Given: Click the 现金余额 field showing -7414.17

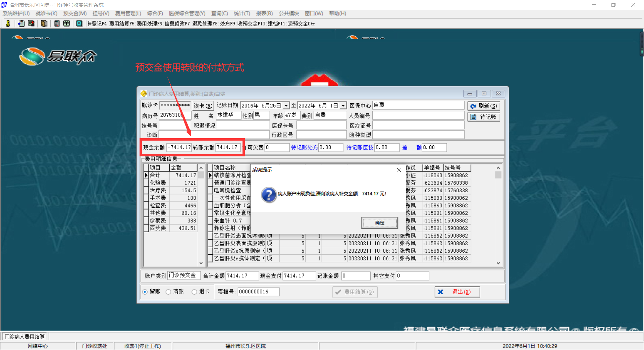Looking at the screenshot, I should (179, 147).
